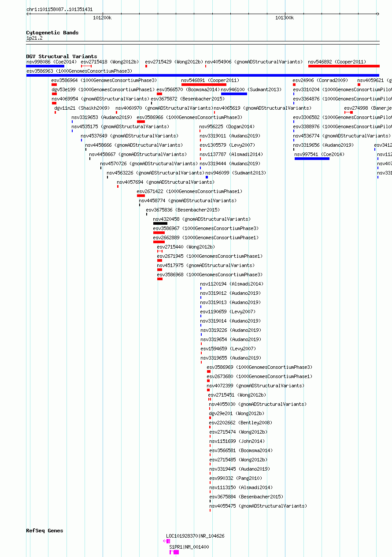Click nsv4060970 (gnomADStructuralVariants) label
This screenshot has width=392, height=557.
point(164,108)
